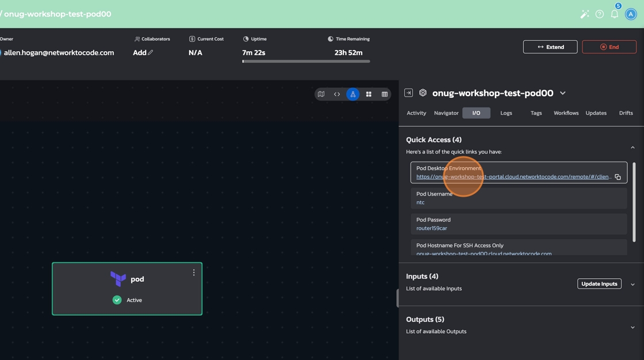The width and height of the screenshot is (644, 360).
Task: Click the uptime progress bar
Action: click(306, 61)
